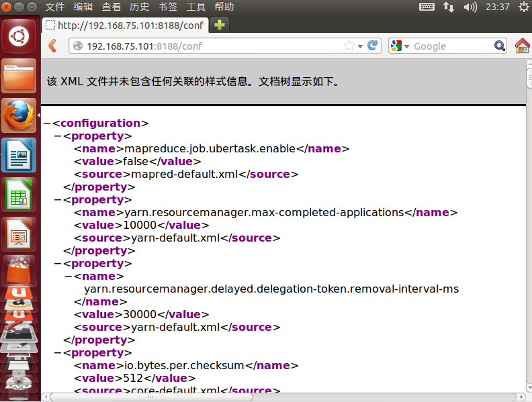Click the horizontal scrollbar thumb
This screenshot has height=402, width=532.
pyautogui.click(x=151, y=397)
